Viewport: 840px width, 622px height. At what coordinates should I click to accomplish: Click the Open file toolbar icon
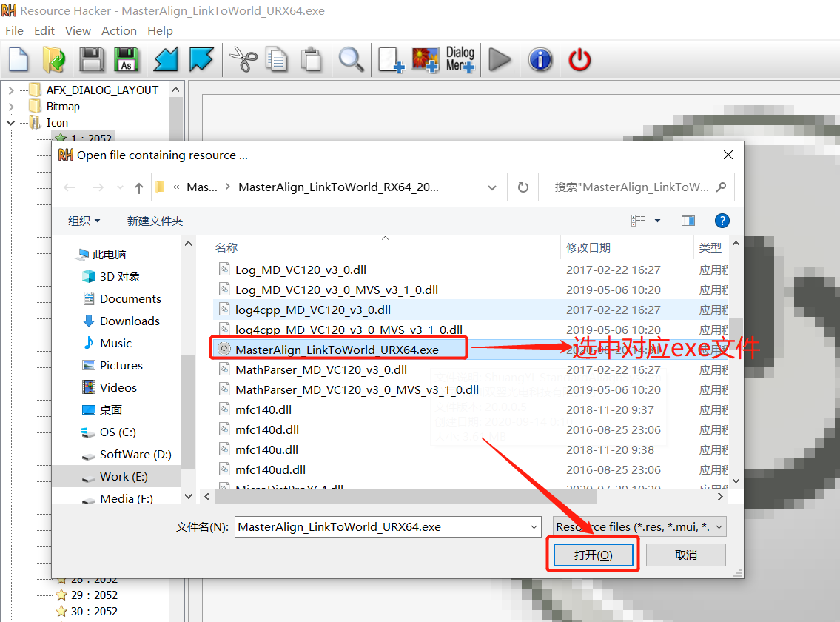(53, 59)
